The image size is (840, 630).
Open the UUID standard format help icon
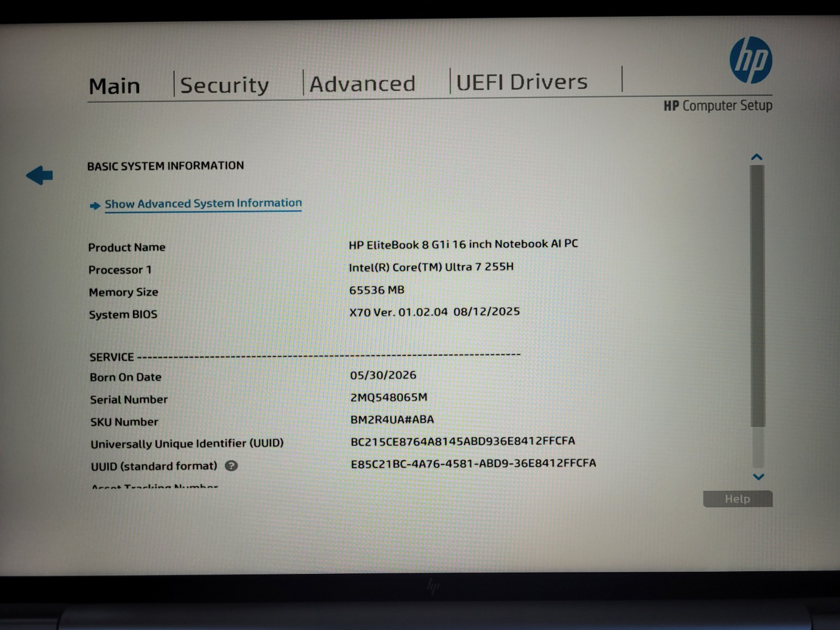(231, 466)
